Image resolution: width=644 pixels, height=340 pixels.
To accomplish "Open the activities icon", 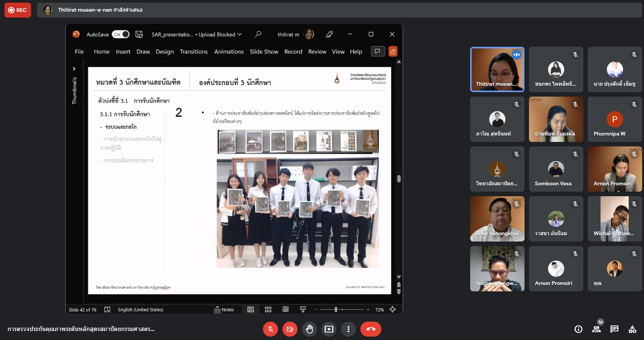I will click(632, 329).
